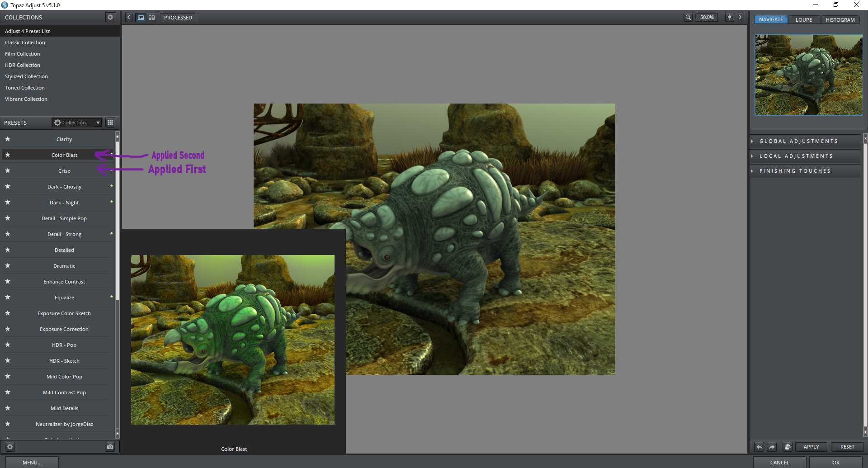
Task: Apply the HDR - Pop preset
Action: 64,345
